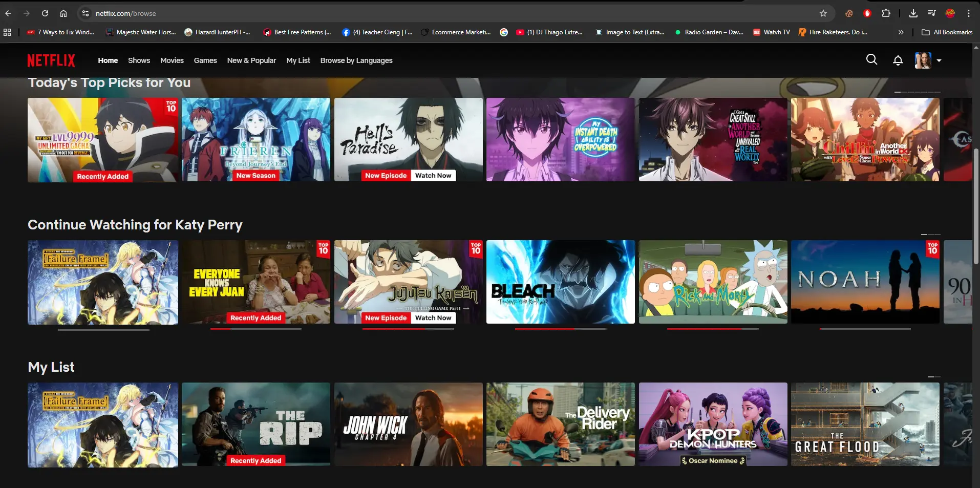
Task: Resume Rick and Morty
Action: tap(713, 282)
